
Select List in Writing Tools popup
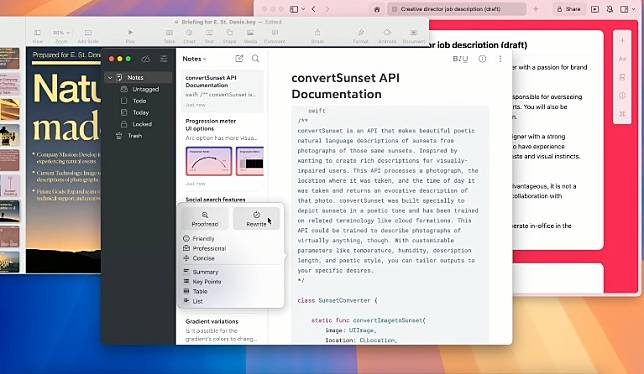(x=193, y=301)
